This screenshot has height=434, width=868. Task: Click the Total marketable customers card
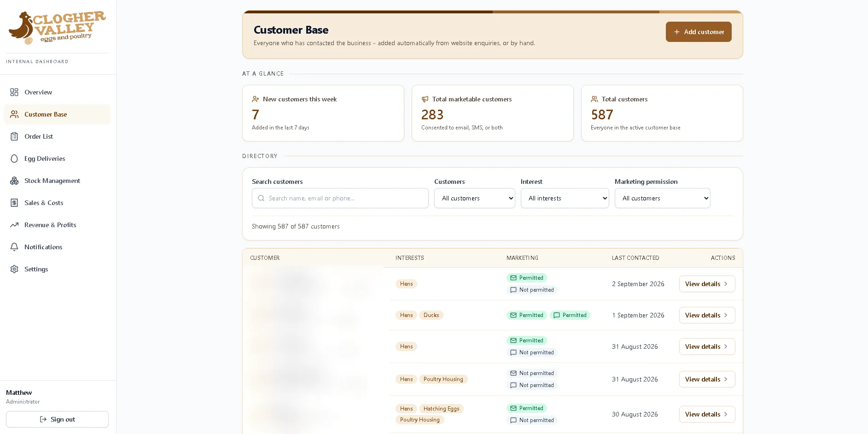pyautogui.click(x=493, y=113)
